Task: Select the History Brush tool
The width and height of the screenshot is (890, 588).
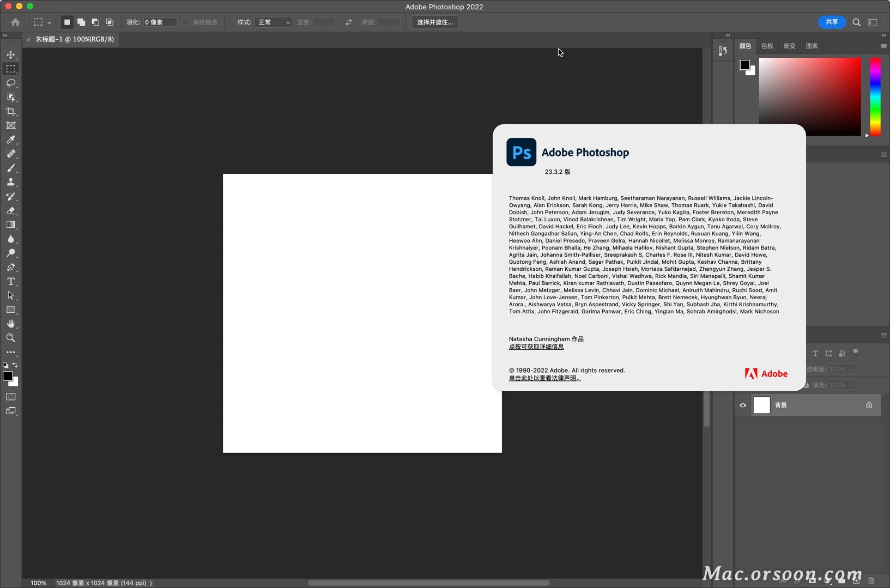Action: click(11, 196)
